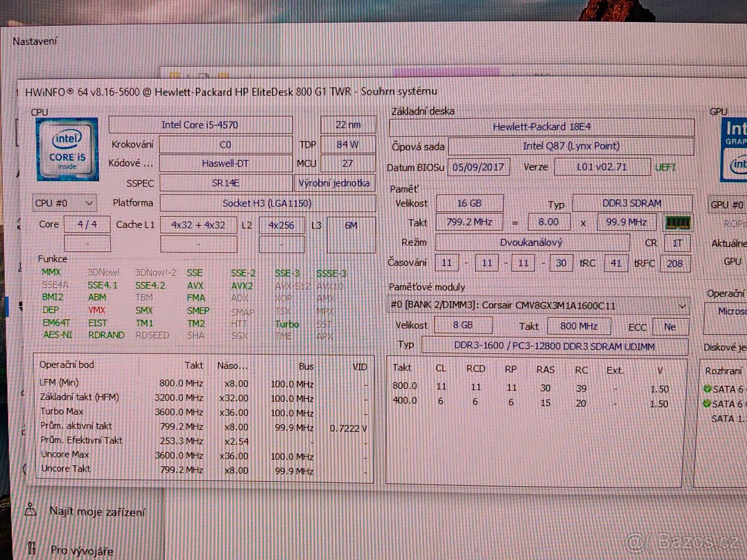Click the Cache L1 4x32 + 4x32 field
747x560 pixels.
pos(199,225)
